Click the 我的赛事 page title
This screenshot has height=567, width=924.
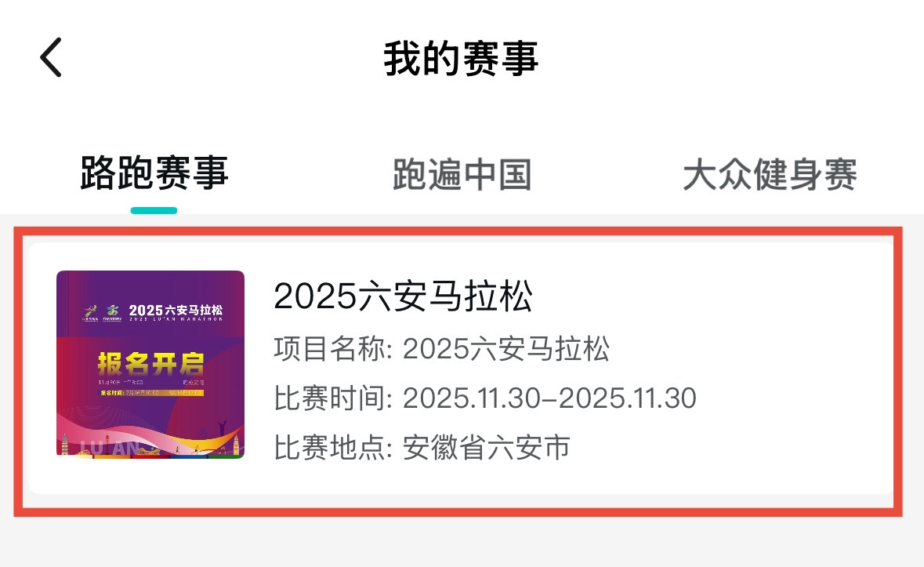[x=462, y=58]
